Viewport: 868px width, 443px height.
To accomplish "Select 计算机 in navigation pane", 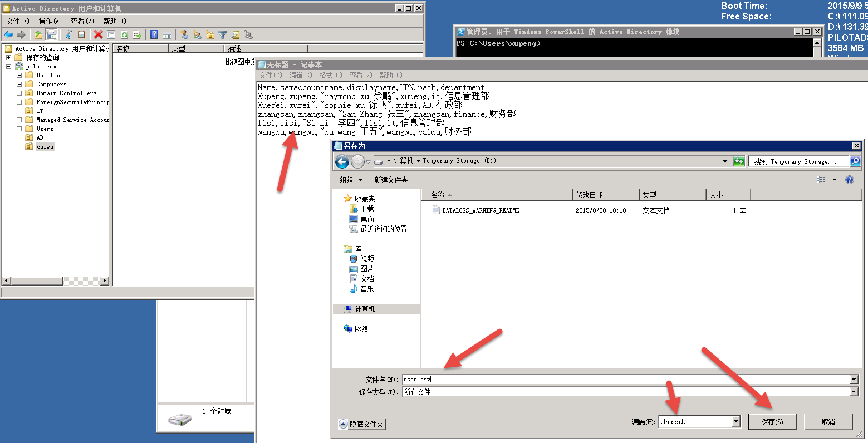I will pos(365,309).
